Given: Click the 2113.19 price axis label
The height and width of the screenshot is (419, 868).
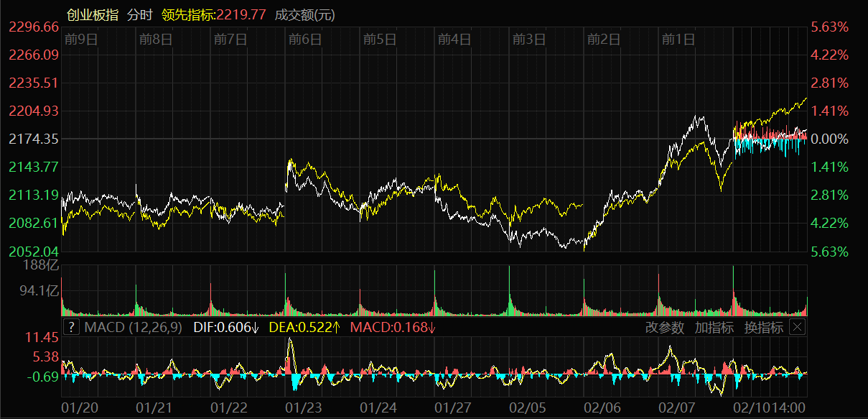Looking at the screenshot, I should (x=33, y=195).
